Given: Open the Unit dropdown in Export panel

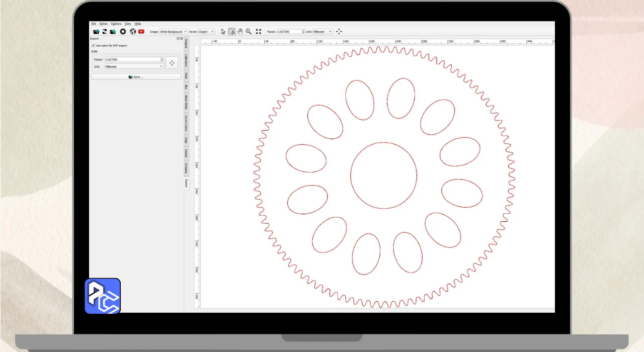Looking at the screenshot, I should point(134,66).
